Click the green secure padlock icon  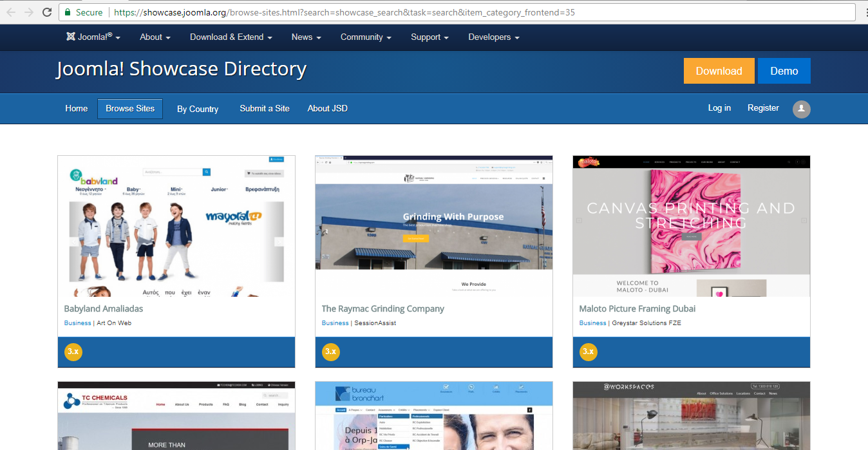pyautogui.click(x=68, y=12)
